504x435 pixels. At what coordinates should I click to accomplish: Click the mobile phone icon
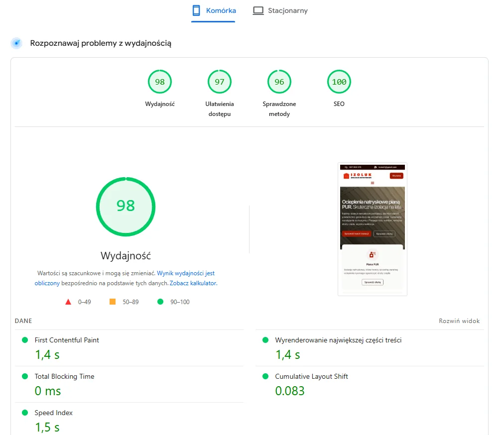pyautogui.click(x=196, y=10)
